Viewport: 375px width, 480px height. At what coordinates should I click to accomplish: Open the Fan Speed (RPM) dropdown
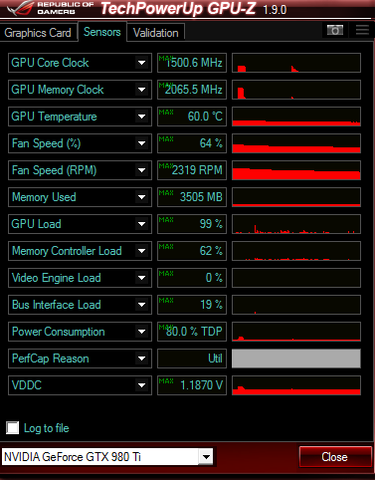(x=142, y=170)
